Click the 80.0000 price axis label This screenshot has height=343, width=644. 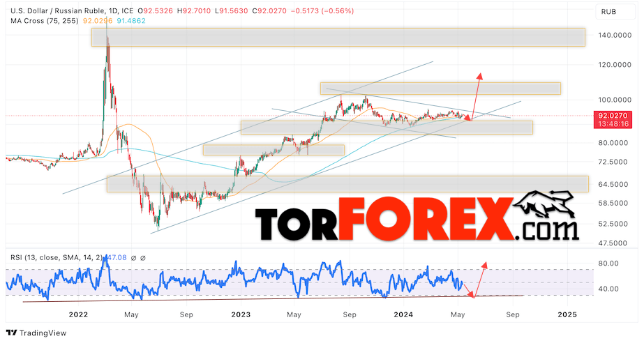[613, 143]
